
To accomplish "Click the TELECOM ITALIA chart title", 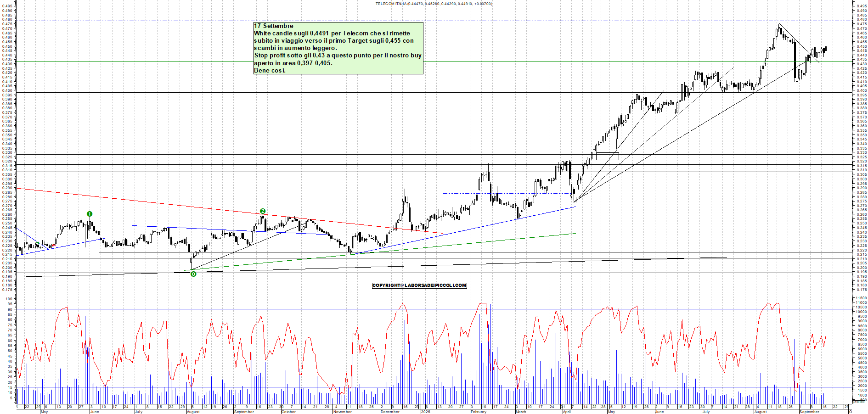I will [x=434, y=4].
